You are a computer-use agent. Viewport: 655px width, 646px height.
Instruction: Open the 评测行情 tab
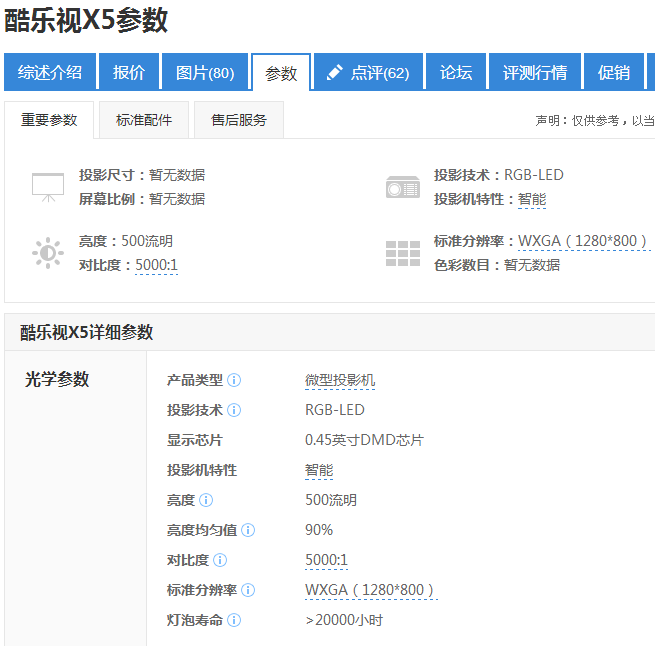tap(535, 72)
